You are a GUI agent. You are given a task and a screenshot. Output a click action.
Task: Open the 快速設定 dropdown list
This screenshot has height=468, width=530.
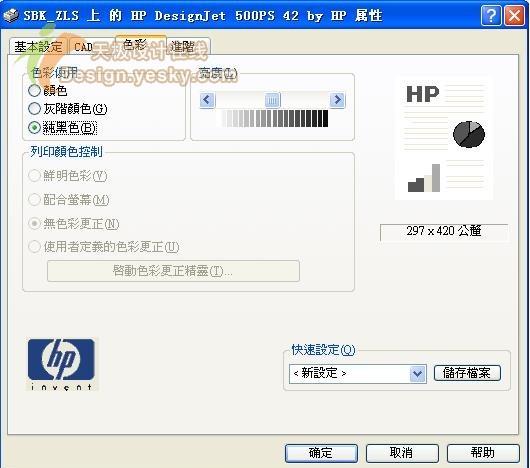[358, 374]
